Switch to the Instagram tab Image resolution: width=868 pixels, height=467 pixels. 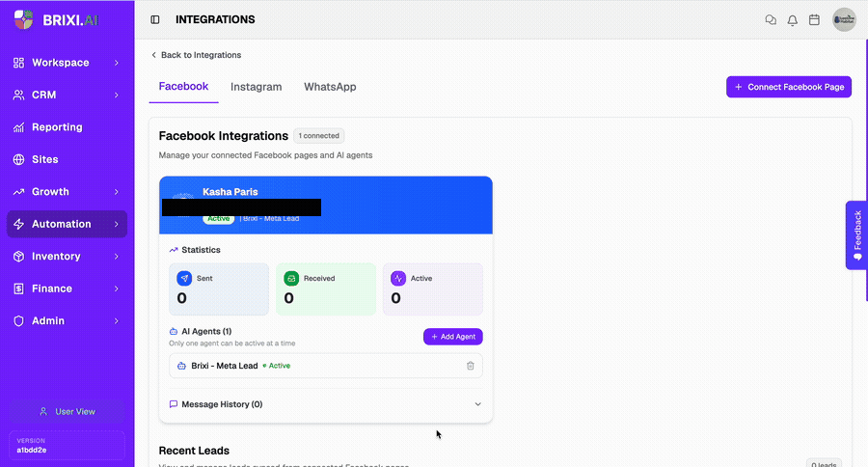pyautogui.click(x=256, y=87)
